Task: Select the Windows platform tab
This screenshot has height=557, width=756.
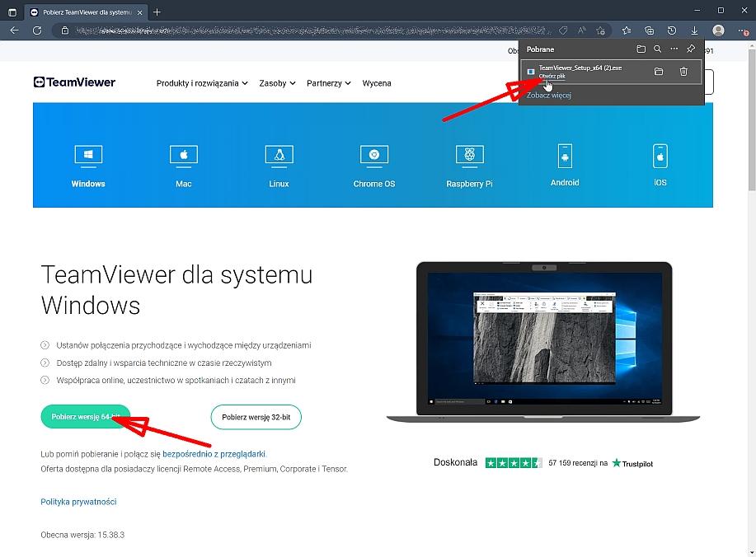Action: 88,166
